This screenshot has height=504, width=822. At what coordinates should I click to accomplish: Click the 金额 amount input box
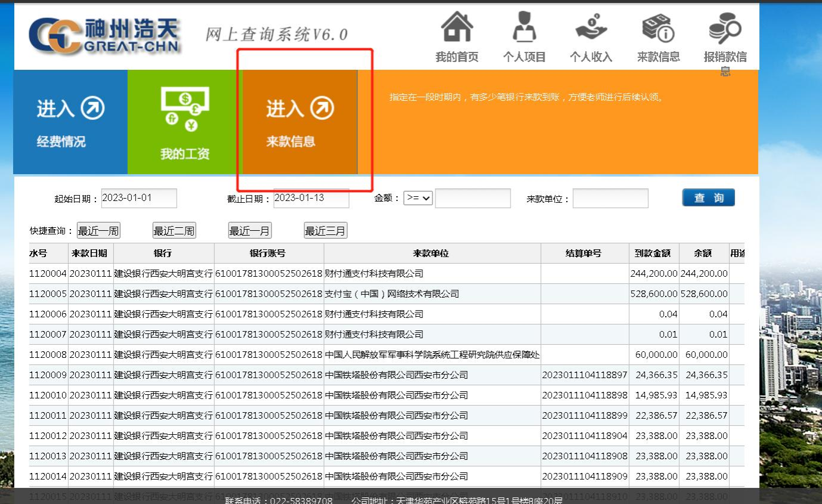472,199
